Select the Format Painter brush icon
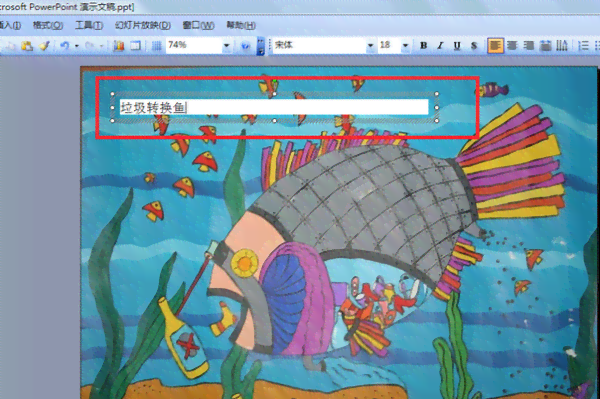The width and height of the screenshot is (600, 399). 45,46
